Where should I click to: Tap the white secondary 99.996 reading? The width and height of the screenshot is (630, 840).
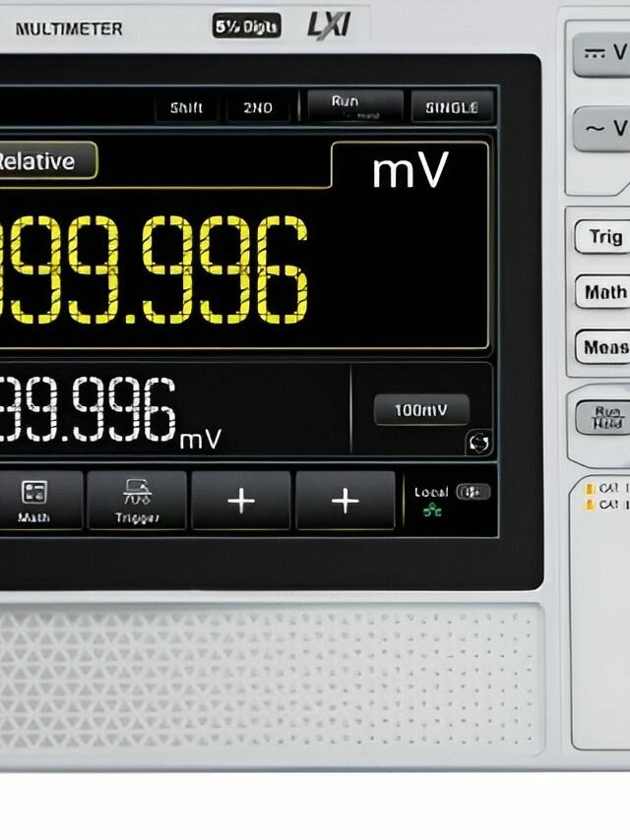[x=88, y=409]
